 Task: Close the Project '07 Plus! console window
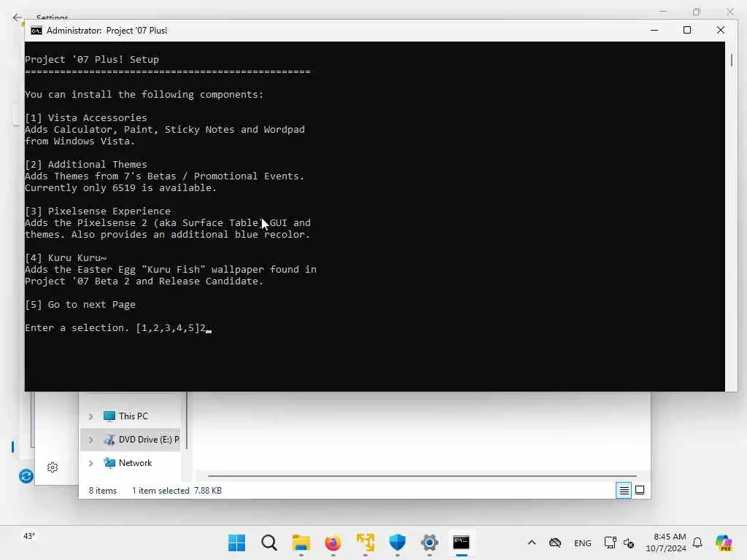(720, 31)
